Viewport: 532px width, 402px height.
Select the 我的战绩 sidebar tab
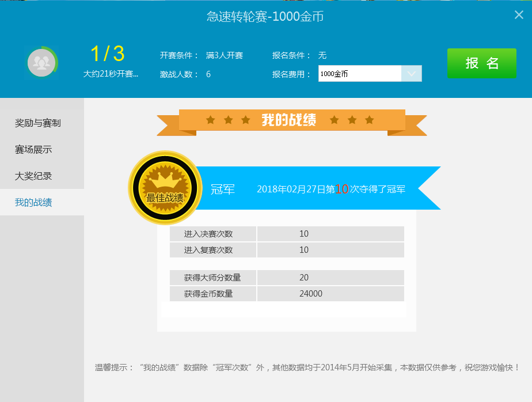(x=33, y=202)
